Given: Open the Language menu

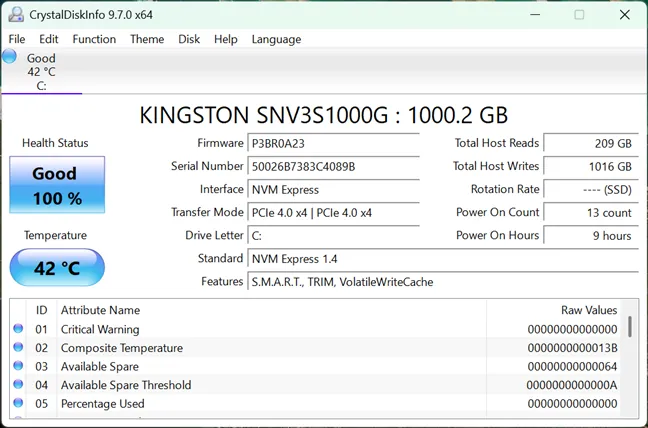Looking at the screenshot, I should coord(276,39).
